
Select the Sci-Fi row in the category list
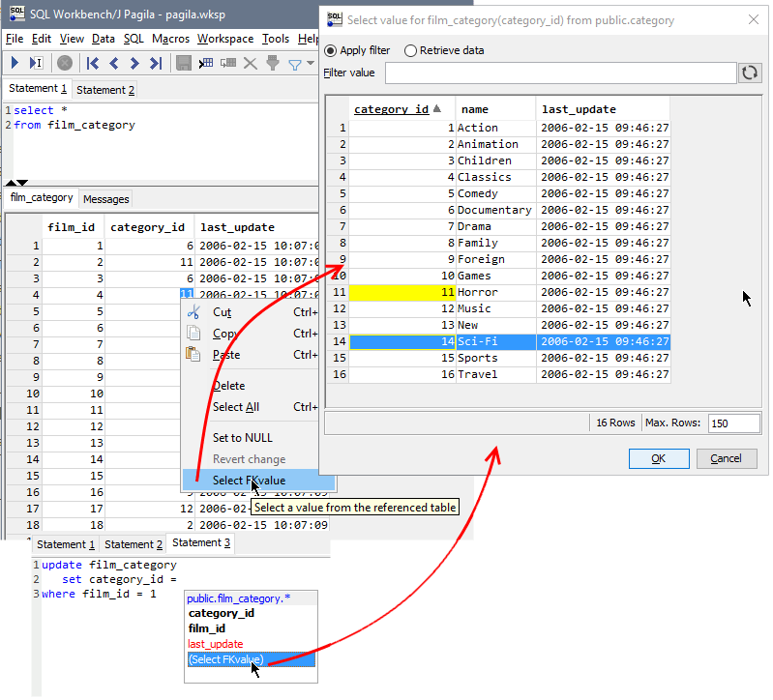pos(509,342)
